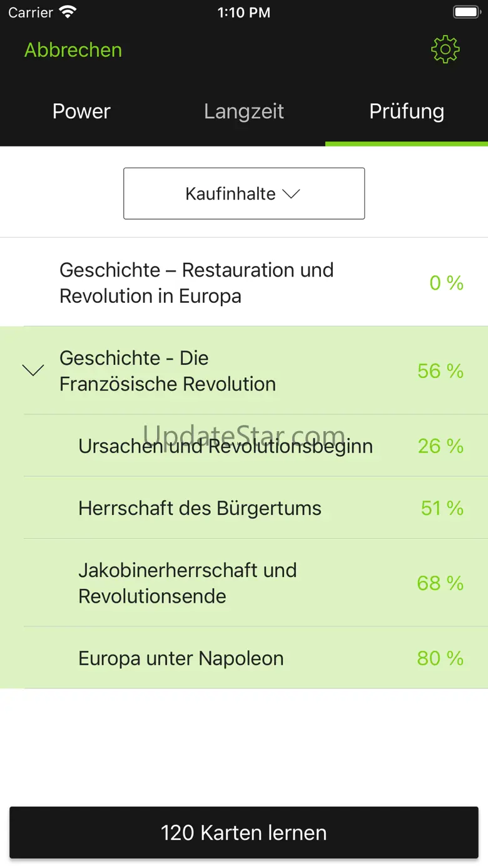Viewport: 488px width, 868px height.
Task: Open settings via the gear icon
Action: 445,49
